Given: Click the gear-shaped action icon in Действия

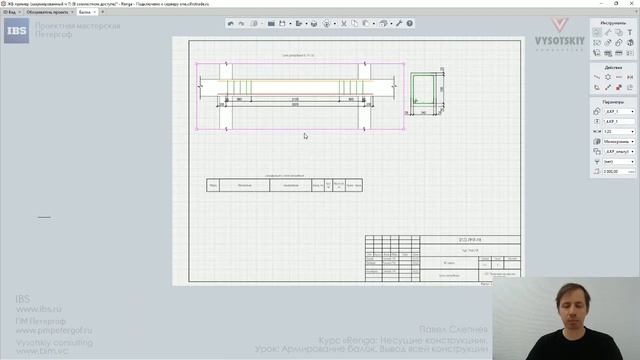Looking at the screenshot, I should 608,77.
